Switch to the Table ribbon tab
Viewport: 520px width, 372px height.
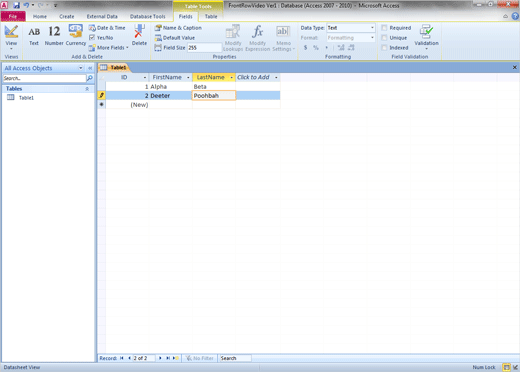tap(211, 16)
